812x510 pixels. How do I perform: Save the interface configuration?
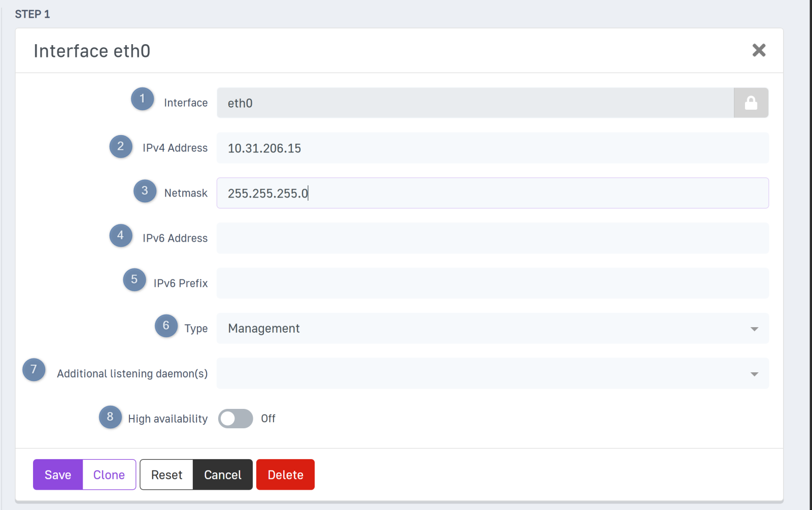click(58, 475)
